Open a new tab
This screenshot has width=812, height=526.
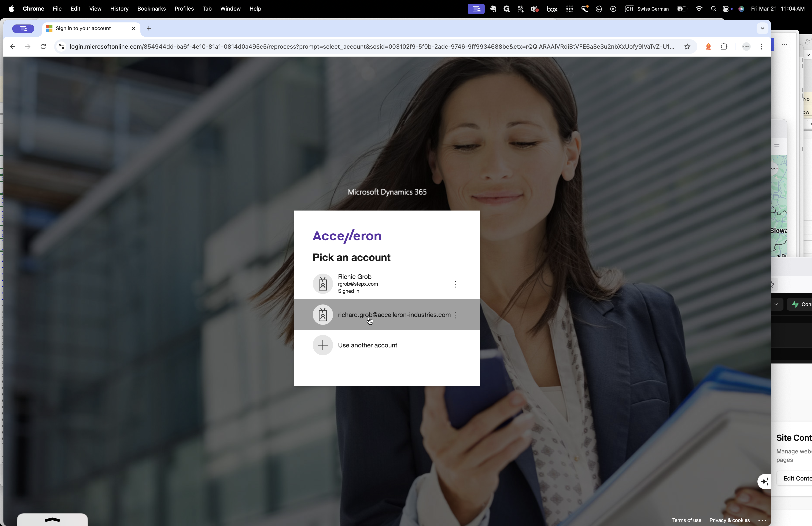[x=149, y=28]
